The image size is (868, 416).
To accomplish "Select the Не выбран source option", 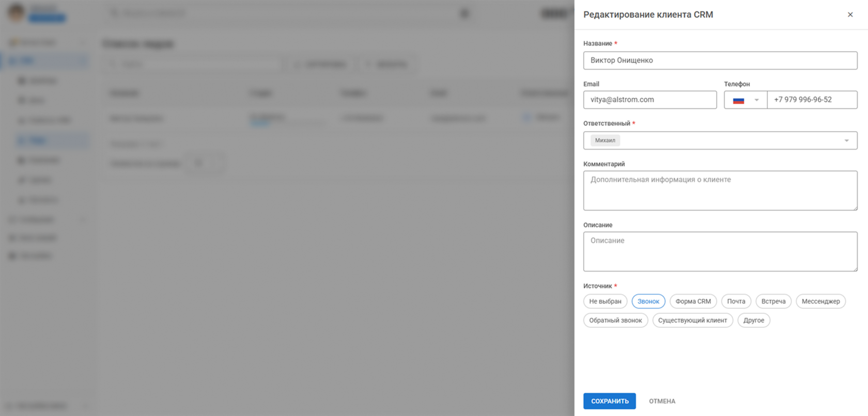I will pos(605,301).
